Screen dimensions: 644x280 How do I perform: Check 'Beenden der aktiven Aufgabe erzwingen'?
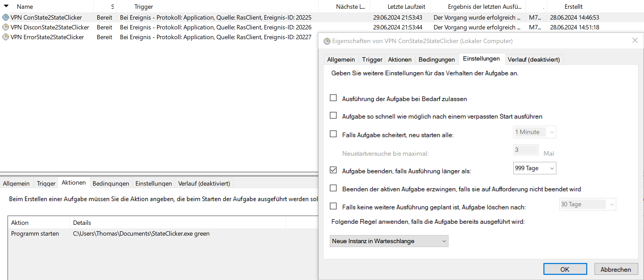pos(333,188)
